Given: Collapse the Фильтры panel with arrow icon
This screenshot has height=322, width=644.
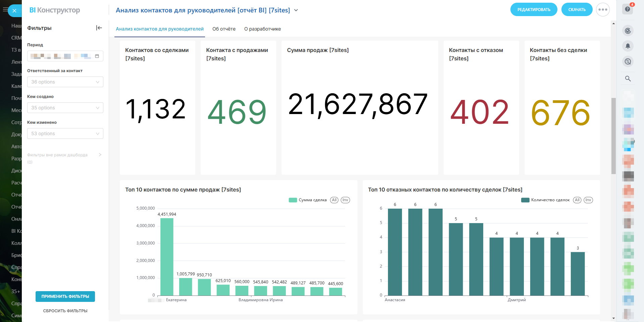Looking at the screenshot, I should coord(99,28).
